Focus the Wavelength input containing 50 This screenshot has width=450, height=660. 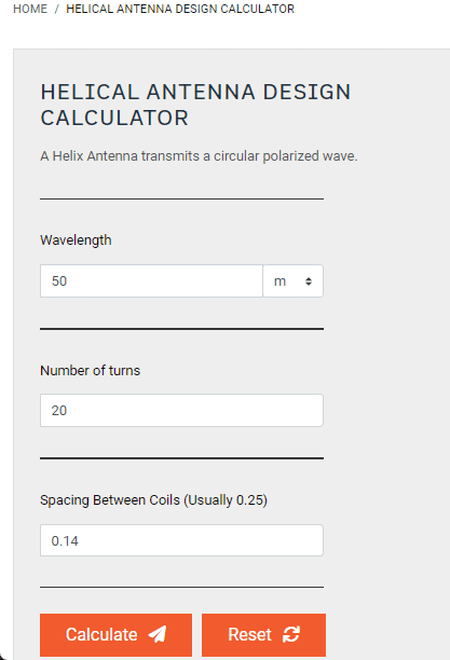coord(152,281)
